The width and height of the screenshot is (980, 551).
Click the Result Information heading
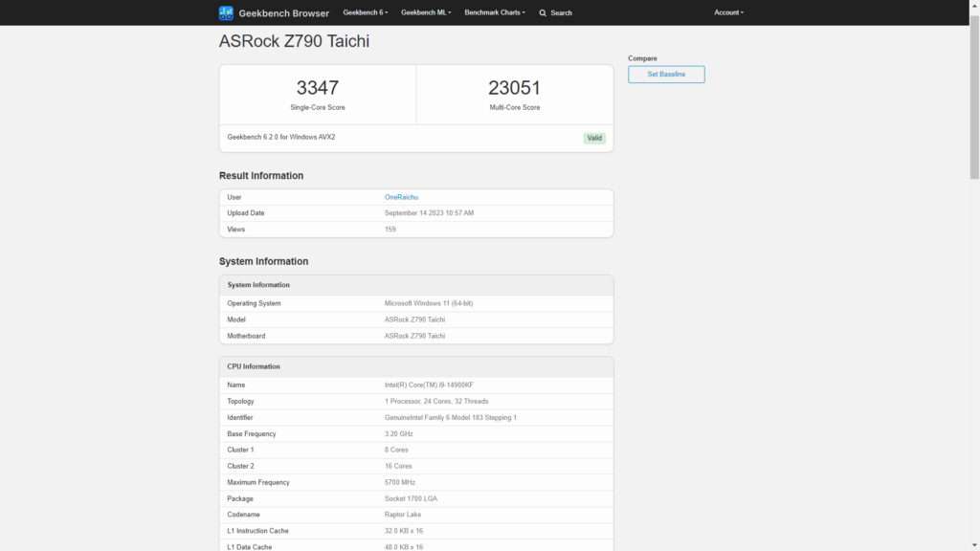[260, 176]
